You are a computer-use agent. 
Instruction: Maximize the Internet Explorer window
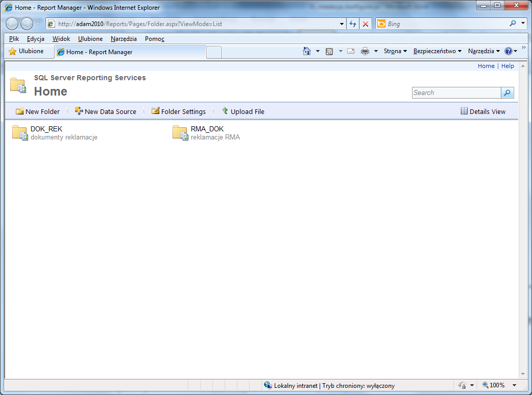pos(497,6)
